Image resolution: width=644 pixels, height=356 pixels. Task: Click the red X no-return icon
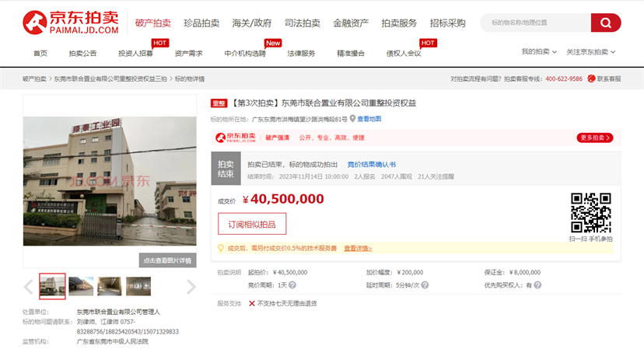252,303
